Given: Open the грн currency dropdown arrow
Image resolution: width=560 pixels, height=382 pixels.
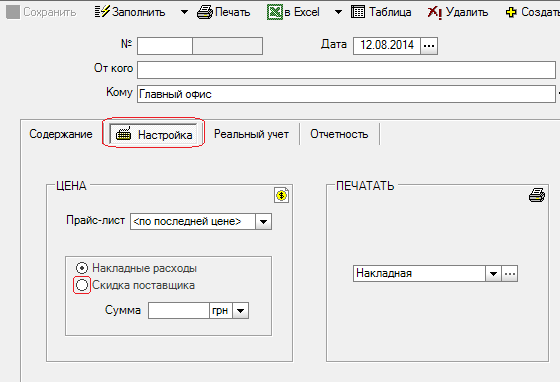Looking at the screenshot, I should click(x=240, y=311).
